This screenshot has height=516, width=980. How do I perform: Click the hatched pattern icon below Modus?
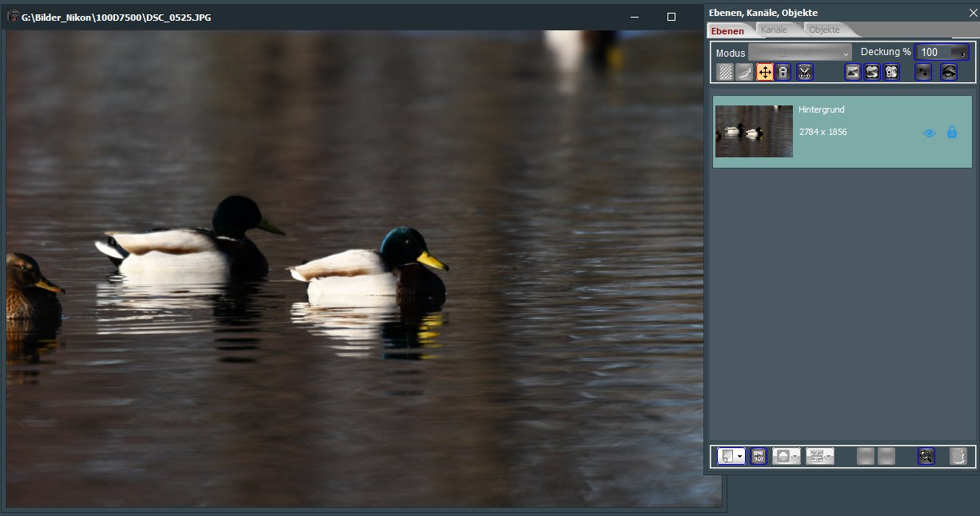725,72
